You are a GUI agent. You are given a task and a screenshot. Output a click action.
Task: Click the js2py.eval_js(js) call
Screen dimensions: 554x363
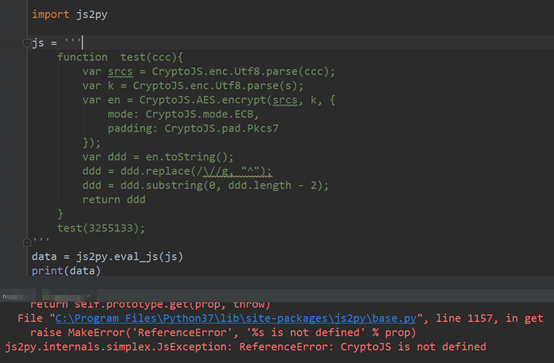click(x=130, y=257)
